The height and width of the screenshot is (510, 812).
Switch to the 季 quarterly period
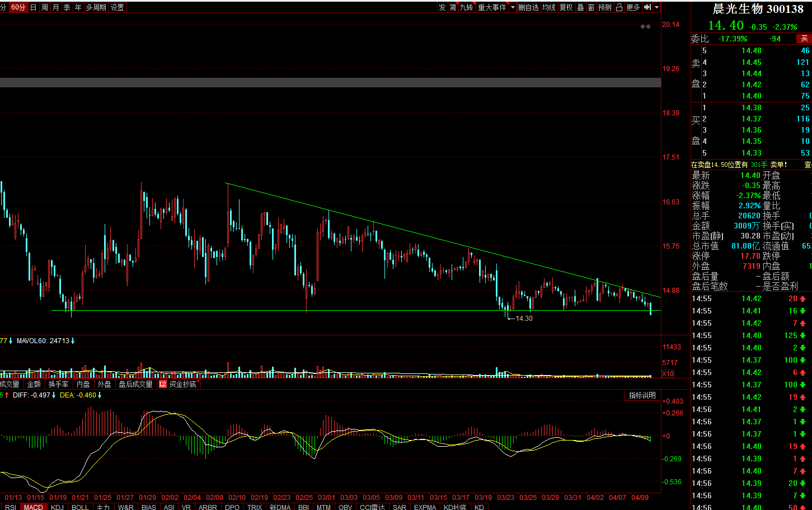point(67,7)
